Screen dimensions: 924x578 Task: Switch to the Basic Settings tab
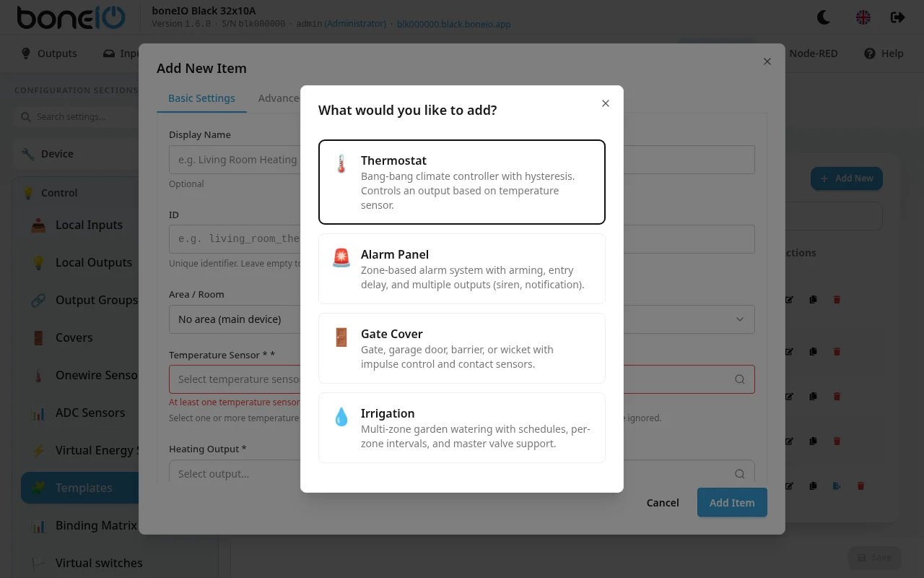(x=201, y=98)
